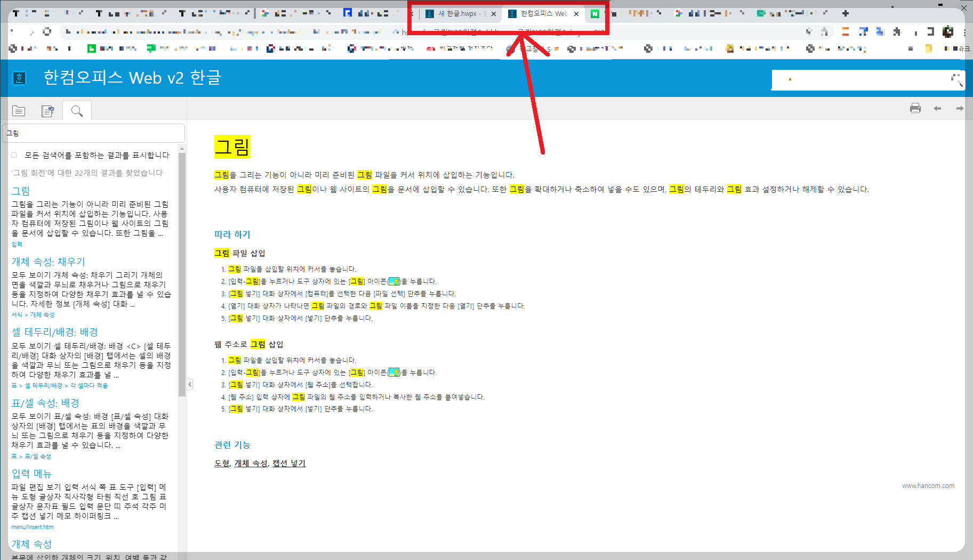Open related link 캡션 넣기
The width and height of the screenshot is (973, 560).
[x=289, y=463]
